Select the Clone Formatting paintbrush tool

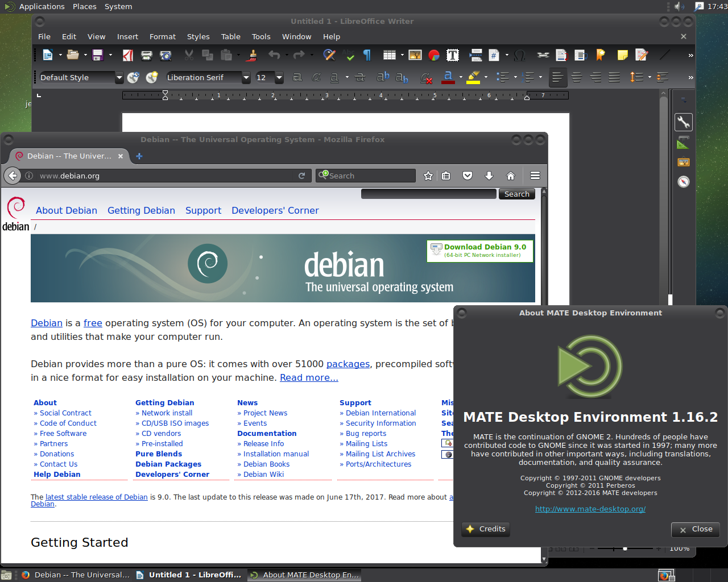(253, 55)
